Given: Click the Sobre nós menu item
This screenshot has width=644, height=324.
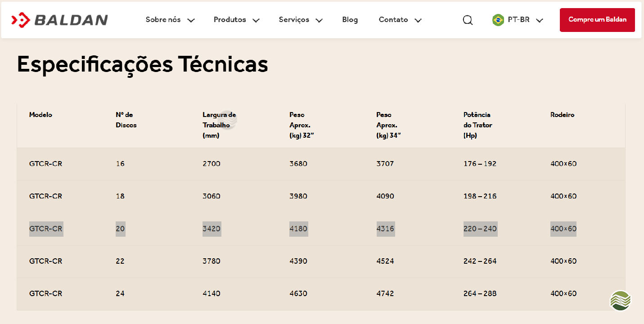Looking at the screenshot, I should point(163,20).
